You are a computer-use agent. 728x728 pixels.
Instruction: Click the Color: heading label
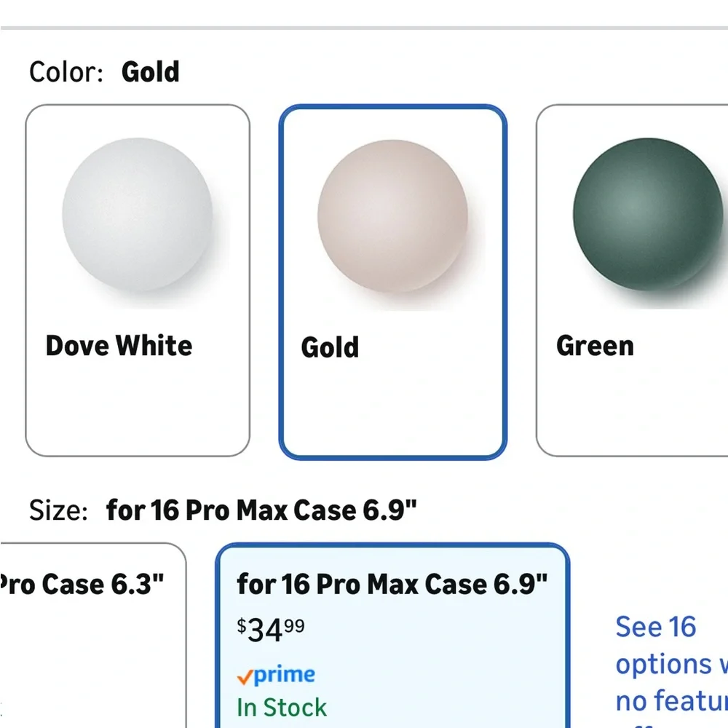[x=66, y=72]
